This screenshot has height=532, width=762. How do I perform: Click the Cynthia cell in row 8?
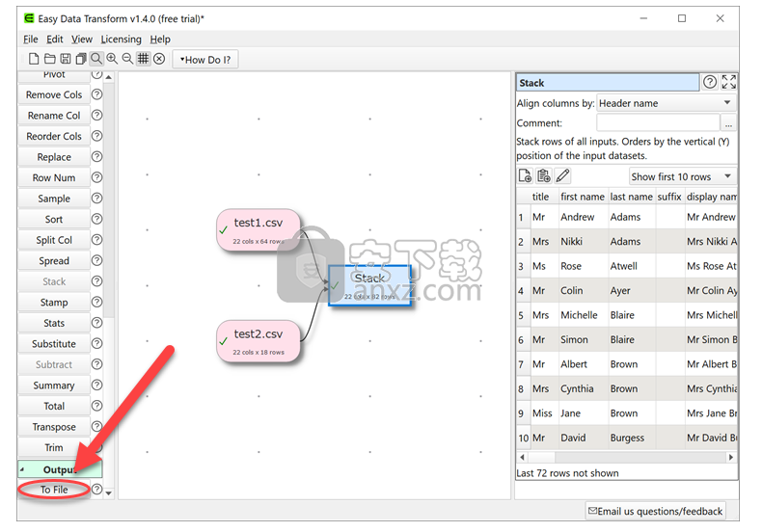(583, 388)
